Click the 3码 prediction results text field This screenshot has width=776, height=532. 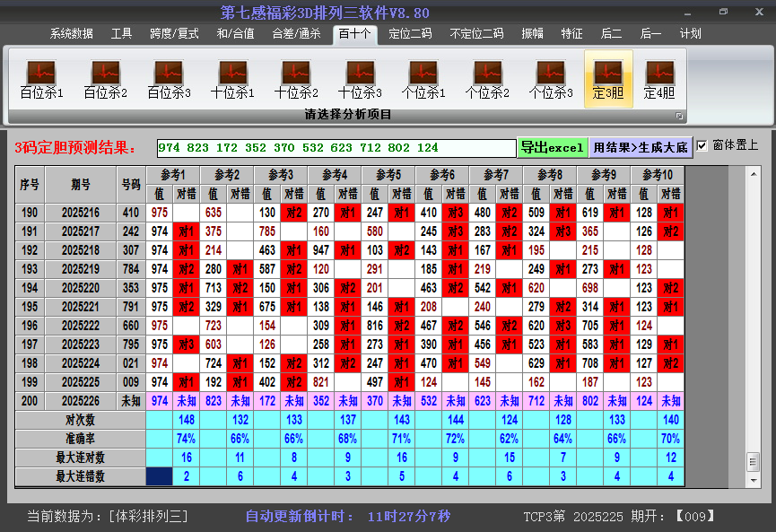click(336, 147)
